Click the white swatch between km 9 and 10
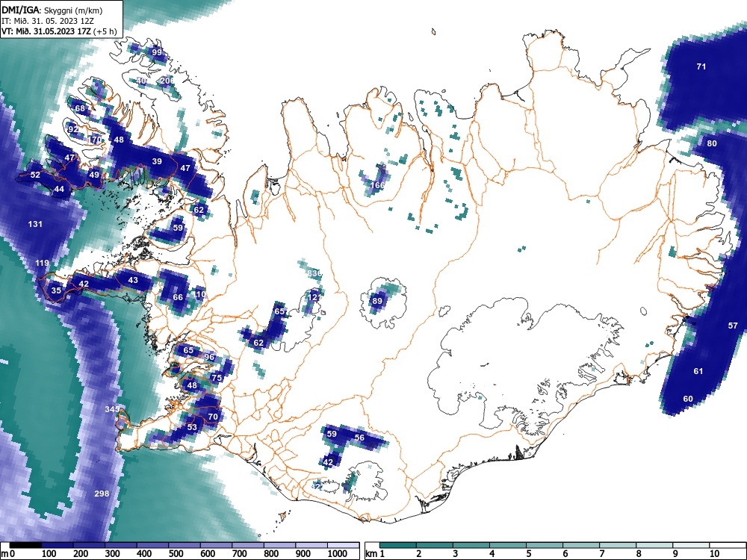Viewport: 747px width, 560px height. click(691, 545)
